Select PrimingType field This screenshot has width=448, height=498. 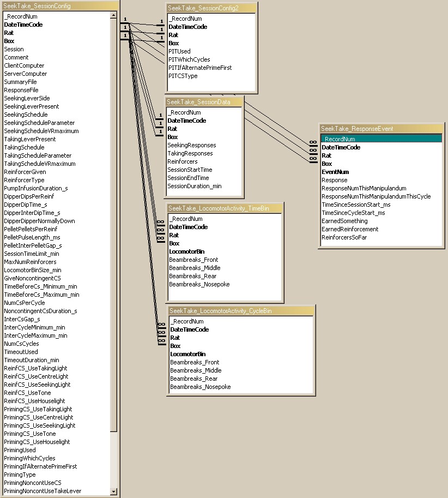coord(20,475)
